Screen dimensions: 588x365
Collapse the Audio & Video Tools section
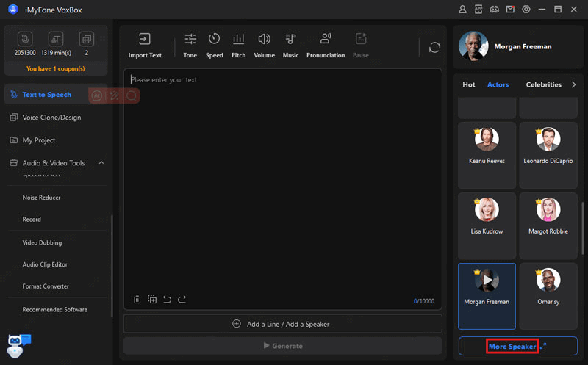(x=101, y=162)
